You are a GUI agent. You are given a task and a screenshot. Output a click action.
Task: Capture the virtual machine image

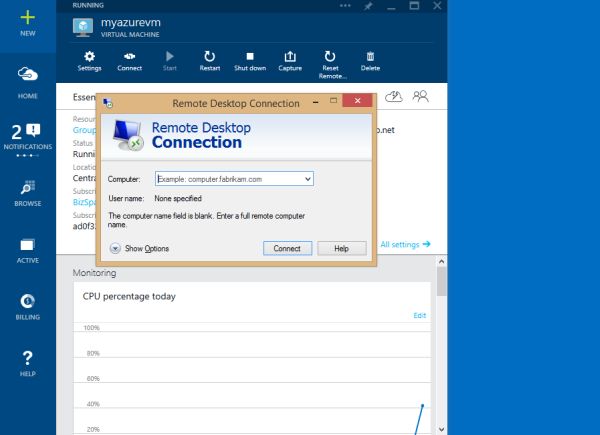pos(290,61)
